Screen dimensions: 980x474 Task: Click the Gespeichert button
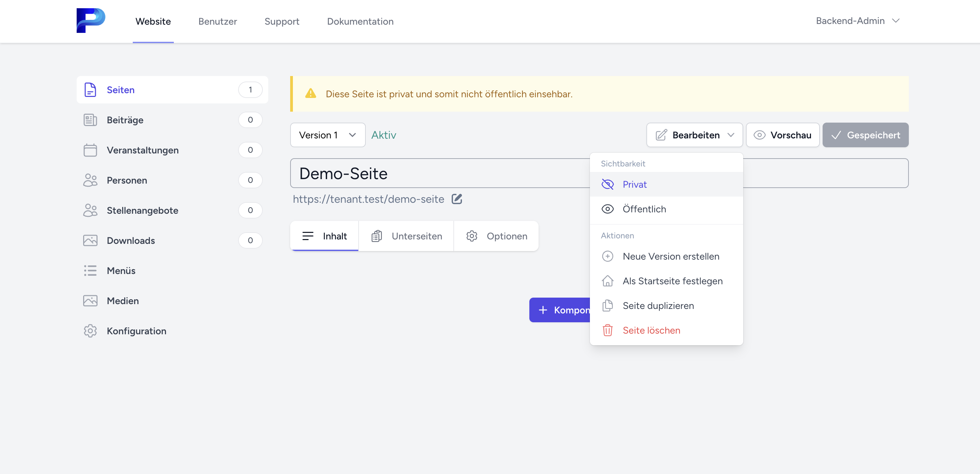pyautogui.click(x=865, y=135)
